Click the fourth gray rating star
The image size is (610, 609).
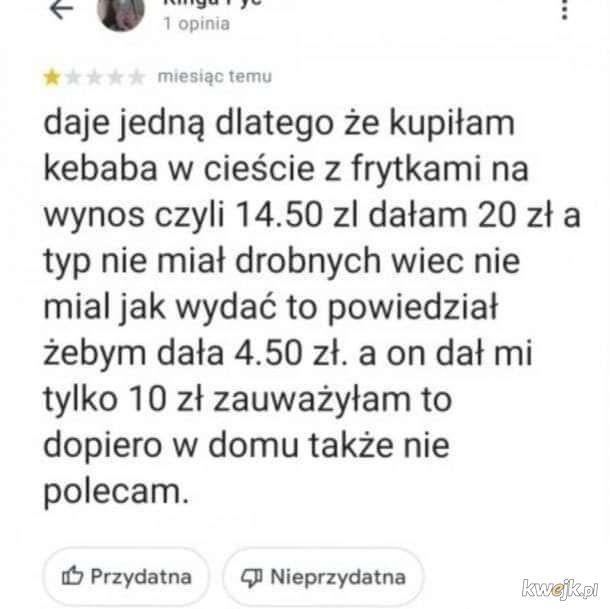coord(115,77)
